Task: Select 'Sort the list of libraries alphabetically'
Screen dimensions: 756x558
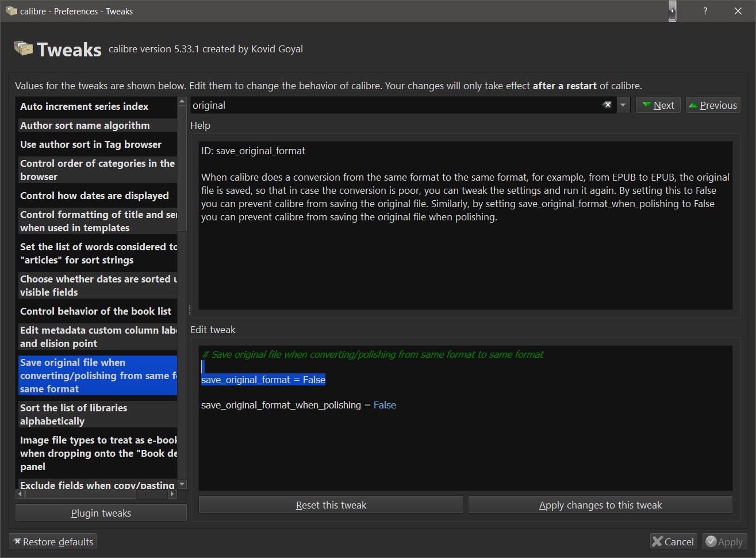Action: (98, 414)
